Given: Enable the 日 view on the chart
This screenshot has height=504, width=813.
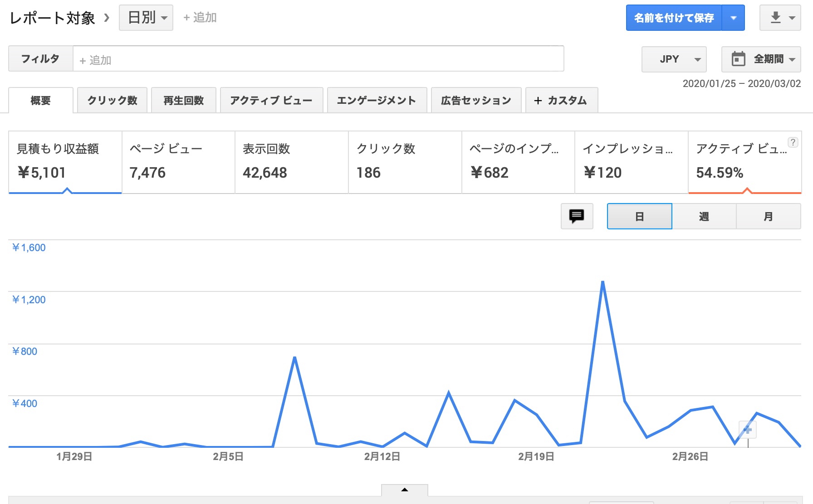Looking at the screenshot, I should (639, 216).
